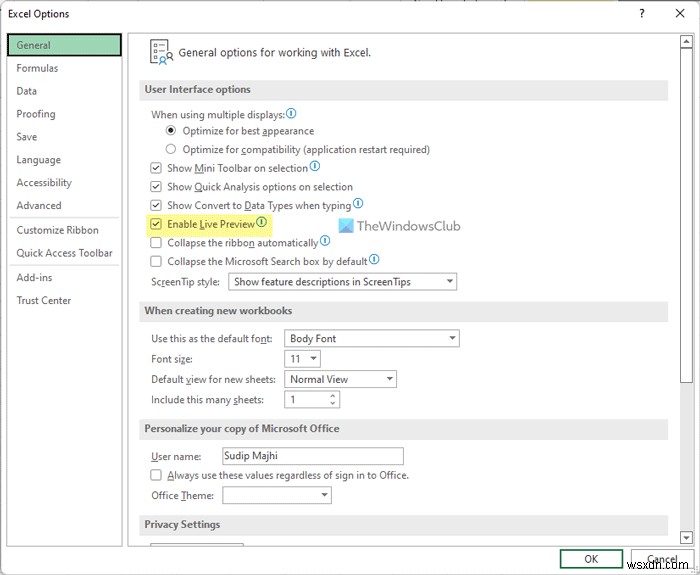Toggle Show Quick Analysis options checkbox
Viewport: 700px width, 575px height.
(x=156, y=187)
